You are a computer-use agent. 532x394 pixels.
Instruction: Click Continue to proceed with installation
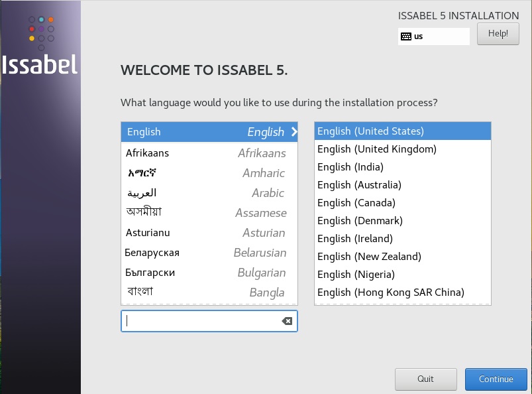(x=496, y=379)
